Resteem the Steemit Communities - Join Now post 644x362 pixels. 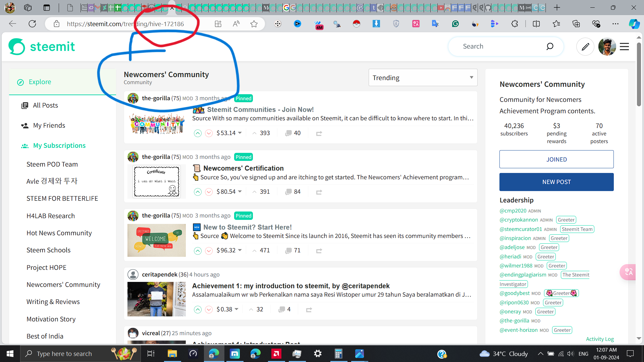click(x=319, y=133)
